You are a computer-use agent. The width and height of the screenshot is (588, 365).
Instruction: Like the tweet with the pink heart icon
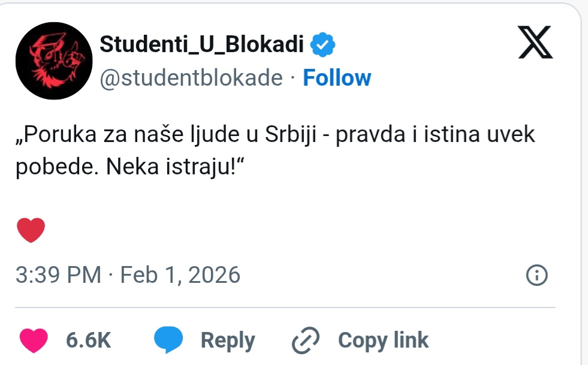(34, 340)
